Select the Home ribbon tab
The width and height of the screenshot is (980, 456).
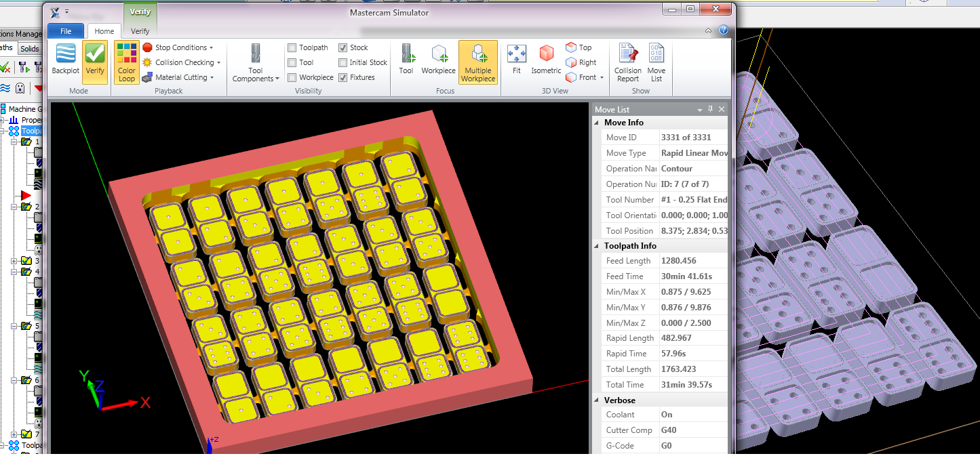tap(104, 31)
